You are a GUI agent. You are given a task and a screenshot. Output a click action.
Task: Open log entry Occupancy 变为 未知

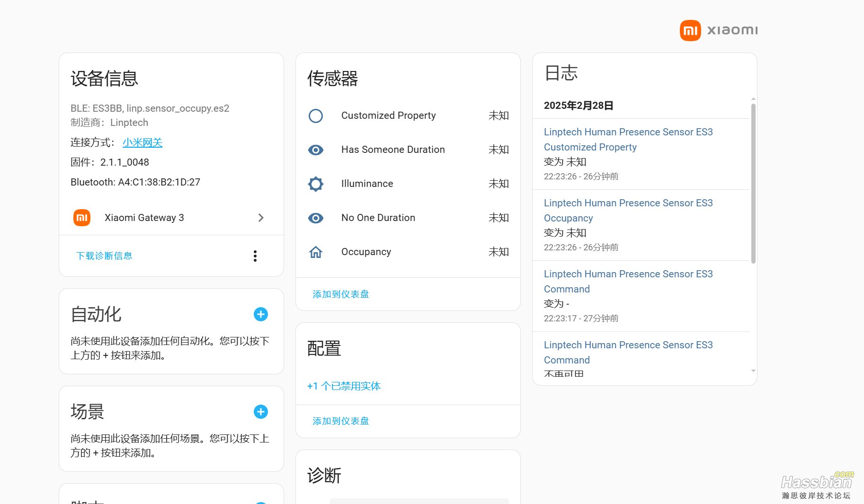point(641,225)
